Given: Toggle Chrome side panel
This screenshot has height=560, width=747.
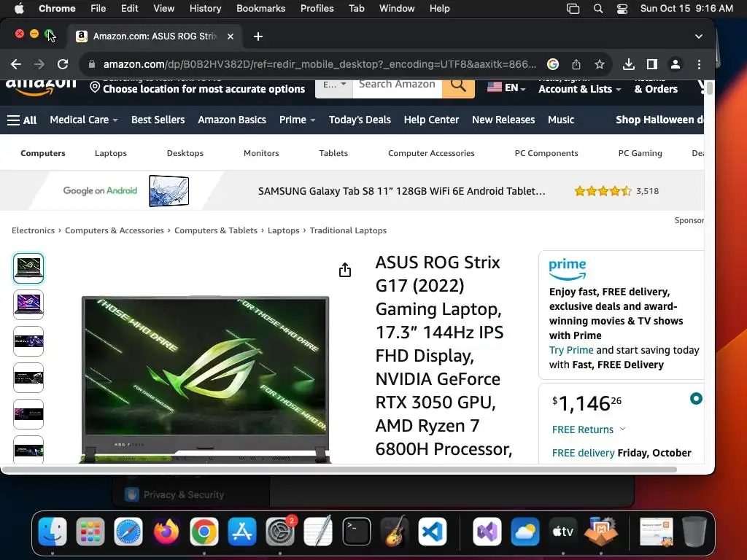Looking at the screenshot, I should coord(651,64).
